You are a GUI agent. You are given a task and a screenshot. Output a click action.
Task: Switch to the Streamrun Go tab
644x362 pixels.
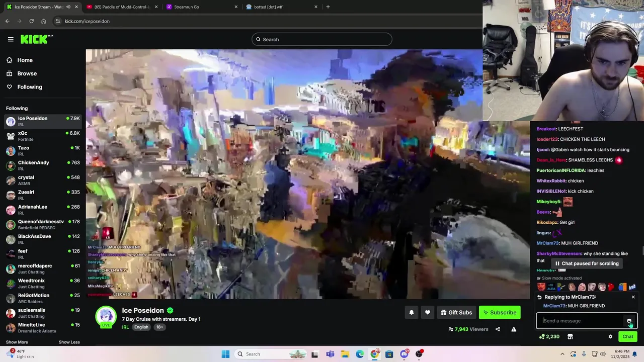tap(201, 7)
